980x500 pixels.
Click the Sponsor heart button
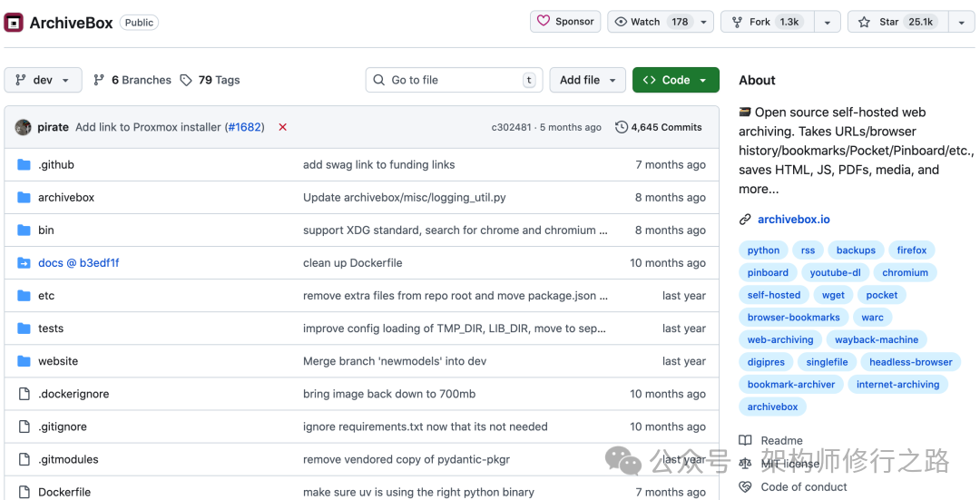coord(565,21)
